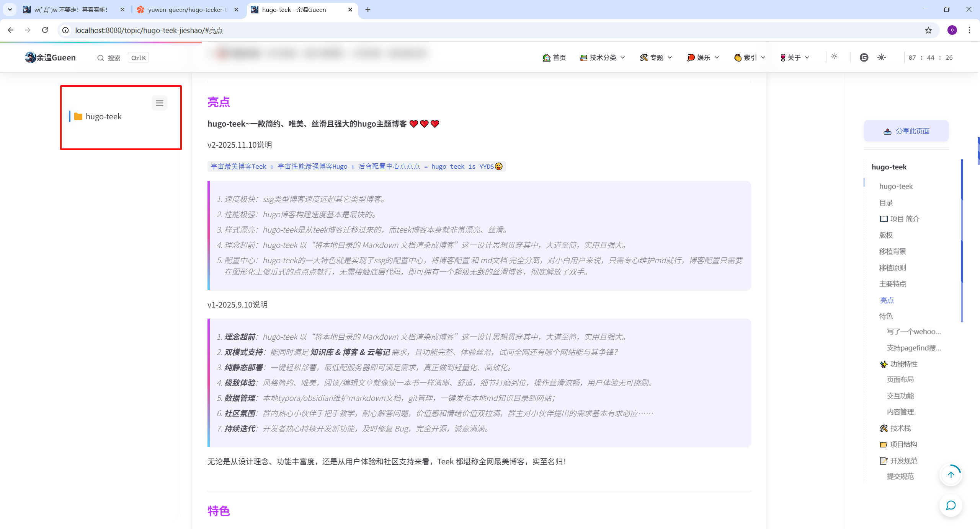Jump to 技术栈 outline entry

point(900,428)
